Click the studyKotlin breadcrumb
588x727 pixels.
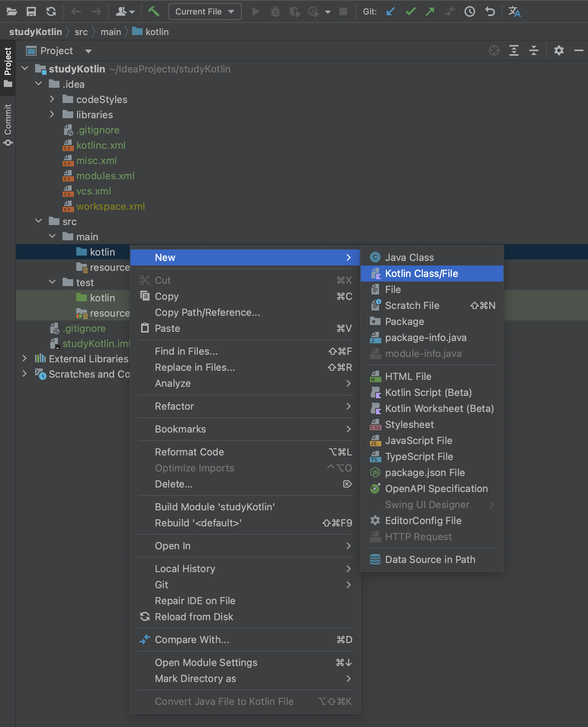tap(35, 32)
